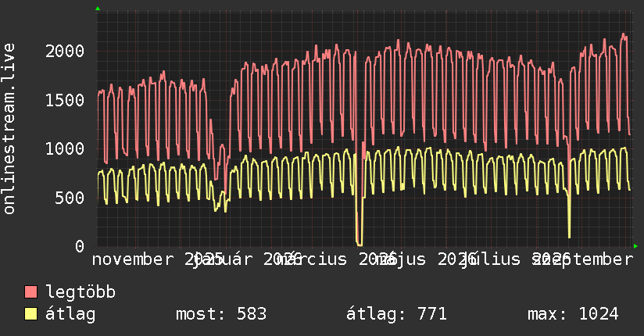The height and width of the screenshot is (336, 644).
Task: Click the 500 y-axis label
Action: 70,198
